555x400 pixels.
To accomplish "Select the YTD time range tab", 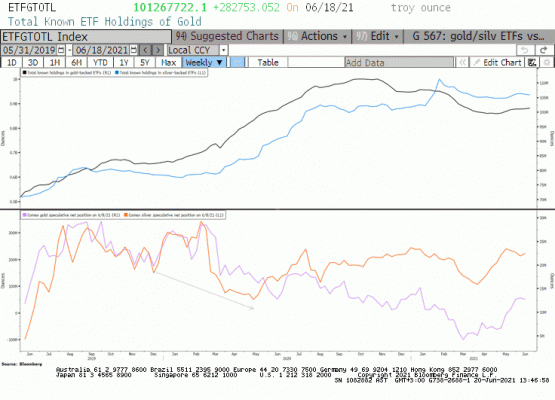I will [x=101, y=63].
